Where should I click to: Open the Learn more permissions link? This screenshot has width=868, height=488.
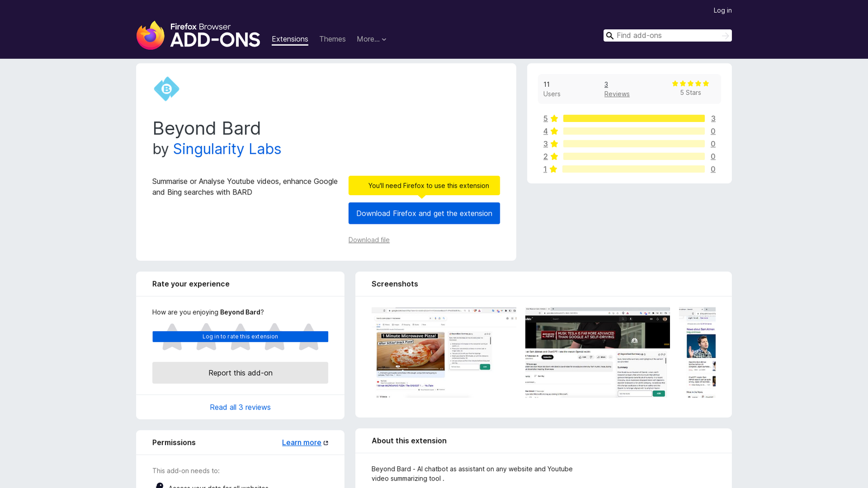point(302,442)
